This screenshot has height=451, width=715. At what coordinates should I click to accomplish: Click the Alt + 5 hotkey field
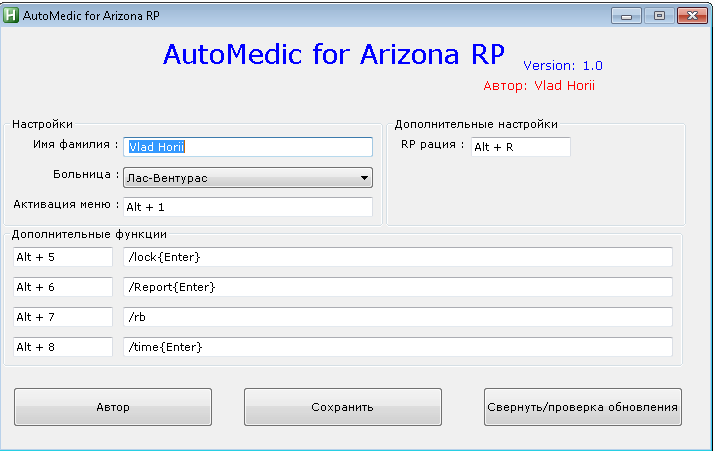pos(62,257)
